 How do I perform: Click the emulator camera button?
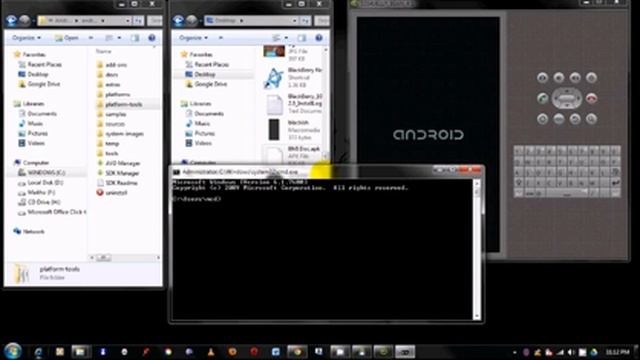pos(542,78)
